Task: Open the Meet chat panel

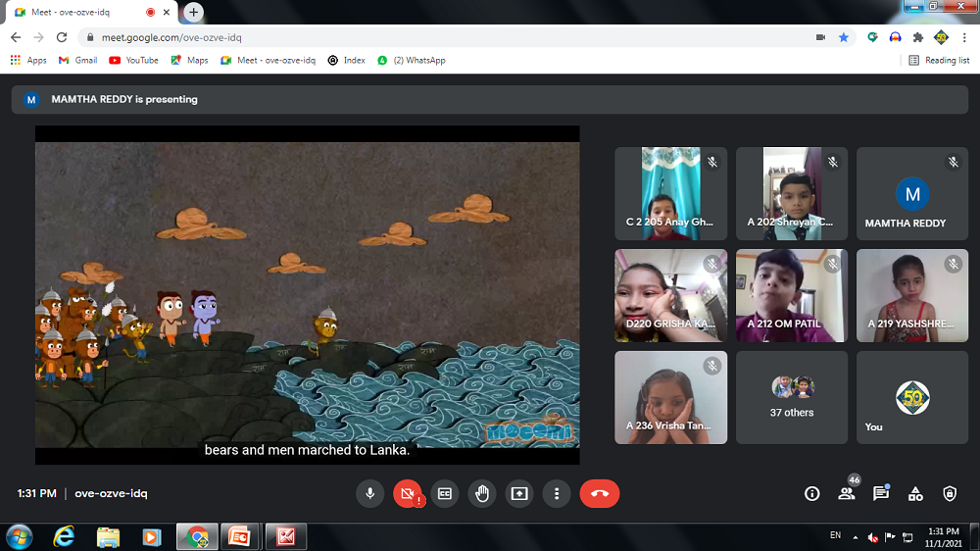Action: tap(880, 494)
